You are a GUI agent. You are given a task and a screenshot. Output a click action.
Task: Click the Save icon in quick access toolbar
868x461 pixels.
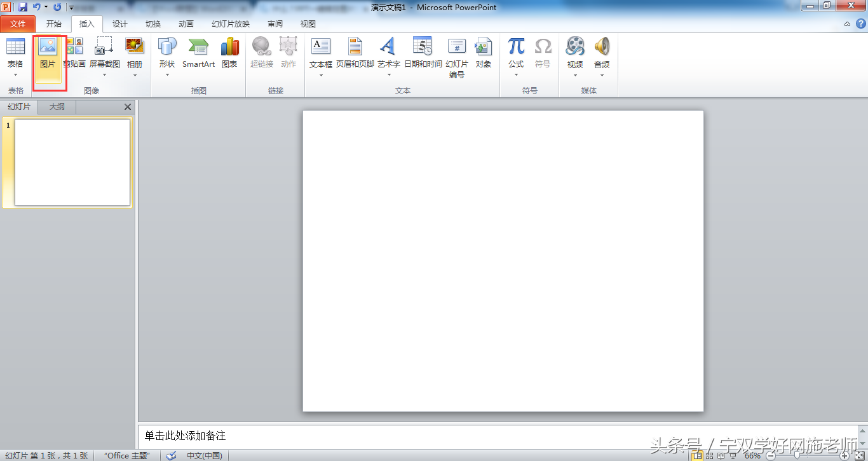(x=23, y=7)
